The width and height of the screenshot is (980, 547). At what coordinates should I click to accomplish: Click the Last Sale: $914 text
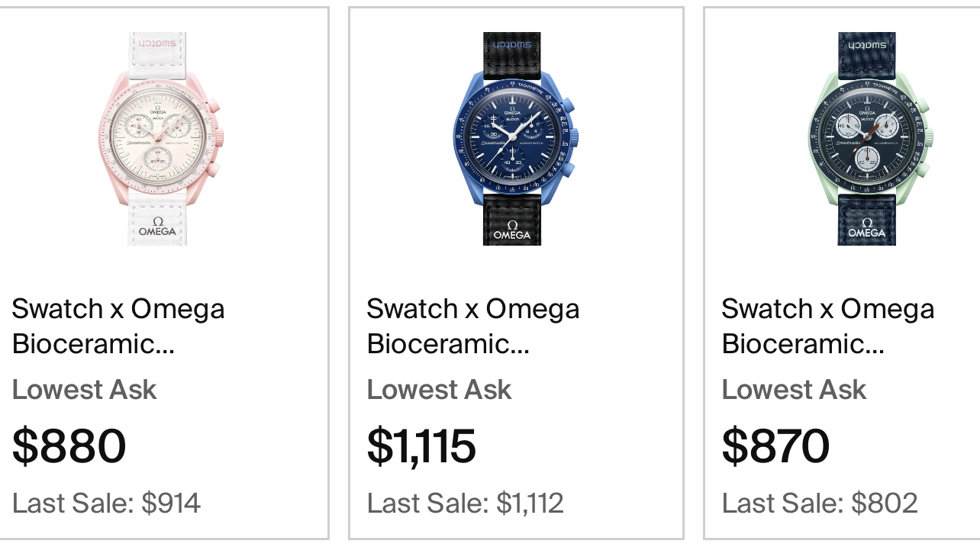(x=106, y=504)
